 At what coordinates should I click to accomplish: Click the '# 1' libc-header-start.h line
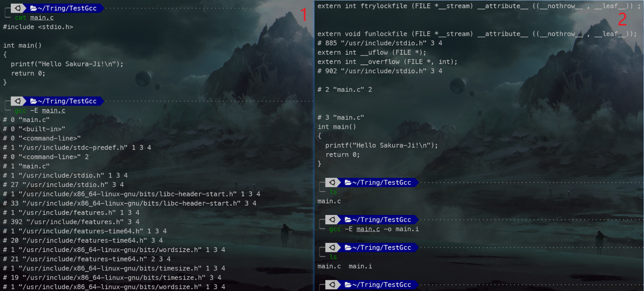click(132, 194)
